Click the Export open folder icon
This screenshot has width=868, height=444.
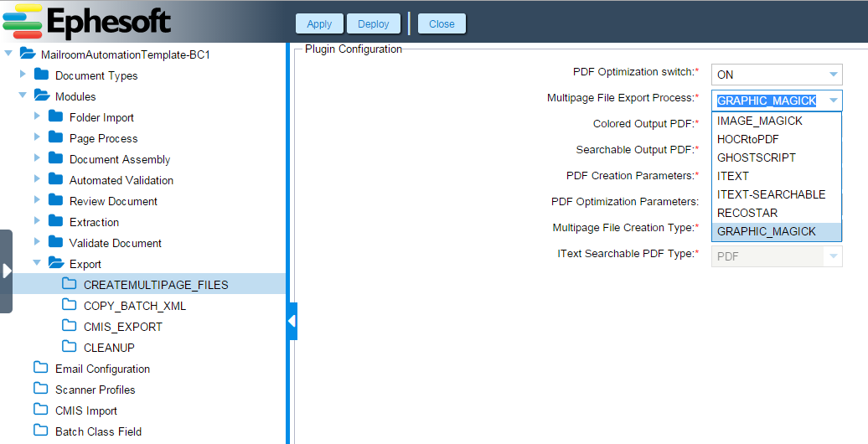click(x=56, y=263)
